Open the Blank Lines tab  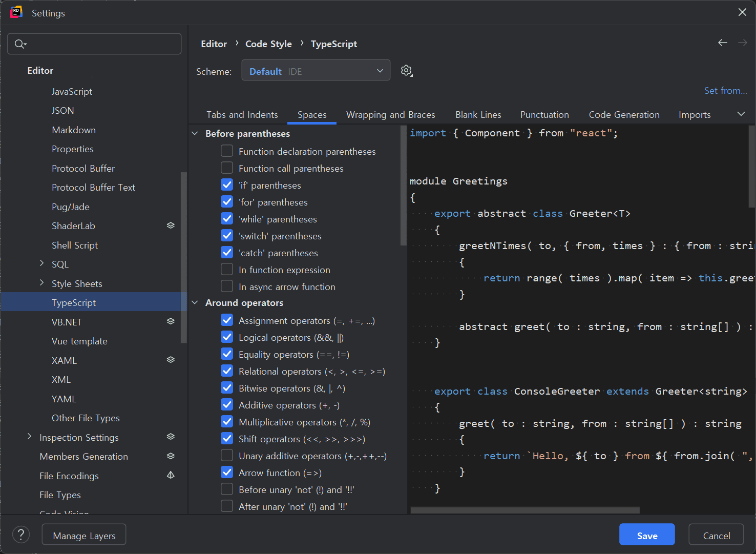tap(478, 115)
